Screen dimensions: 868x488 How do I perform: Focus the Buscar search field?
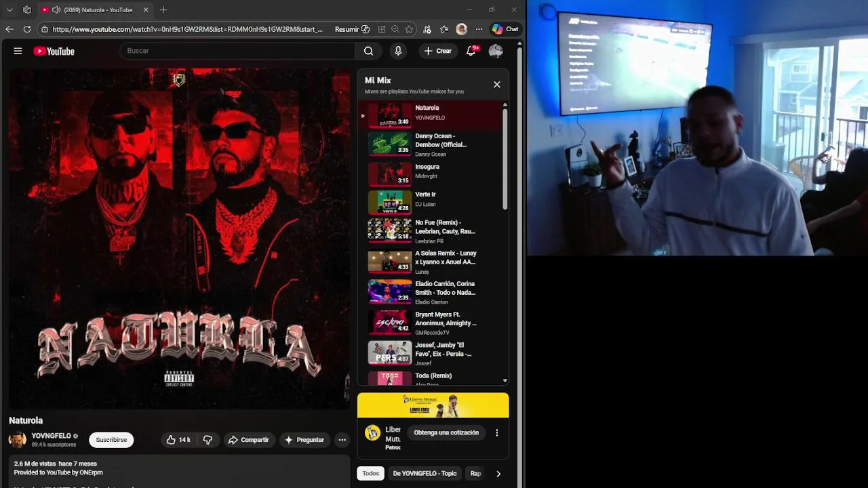coord(237,51)
